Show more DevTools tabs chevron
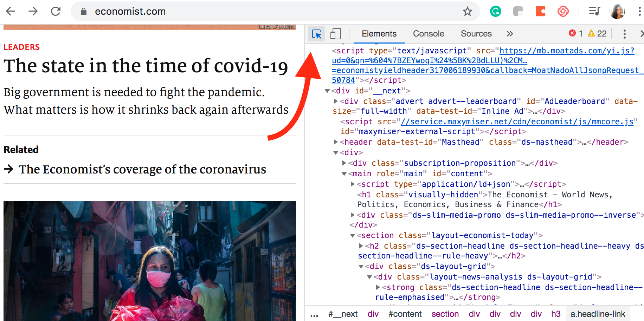The width and height of the screenshot is (644, 321). pyautogui.click(x=510, y=34)
